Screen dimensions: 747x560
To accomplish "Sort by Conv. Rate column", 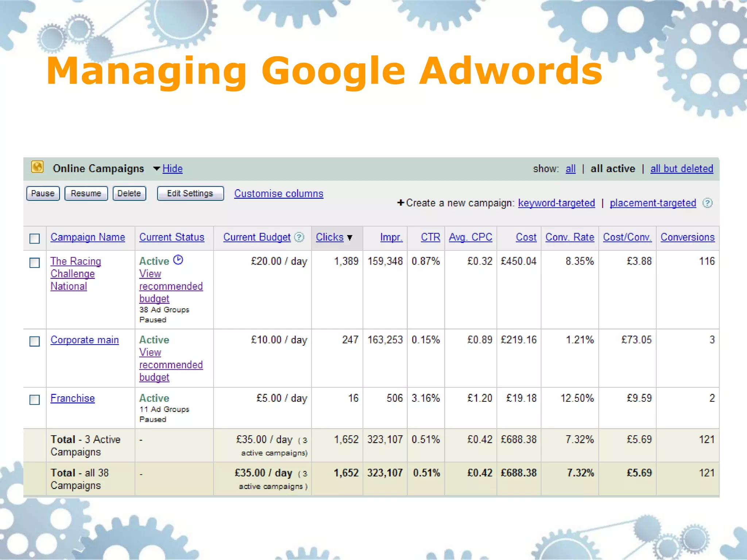I will coord(570,237).
